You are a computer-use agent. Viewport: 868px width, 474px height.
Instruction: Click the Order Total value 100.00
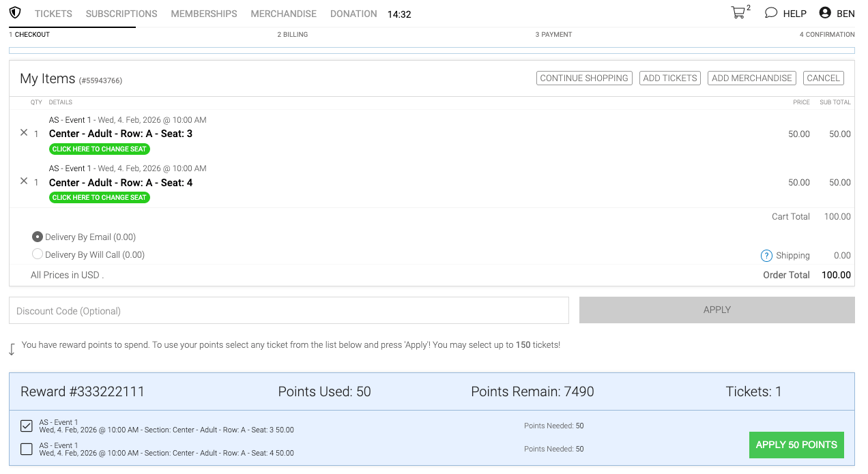tap(836, 275)
